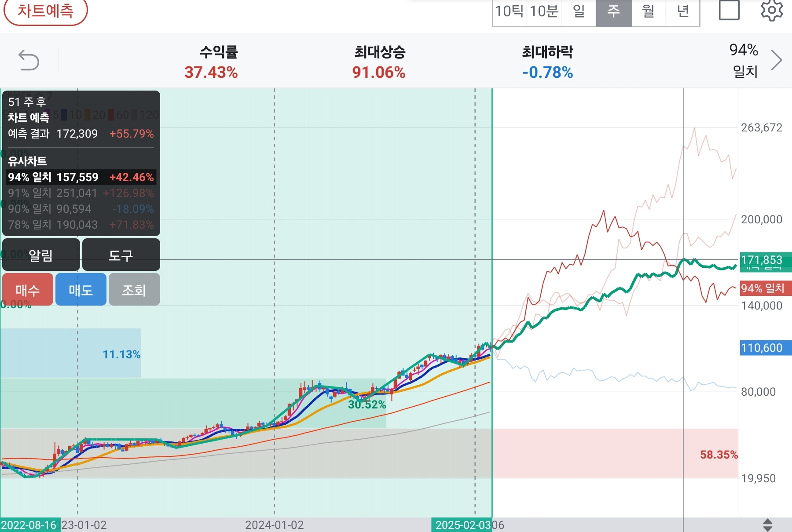The width and height of the screenshot is (792, 532).
Task: Tap the 94% 일치 header label
Action: point(744,60)
